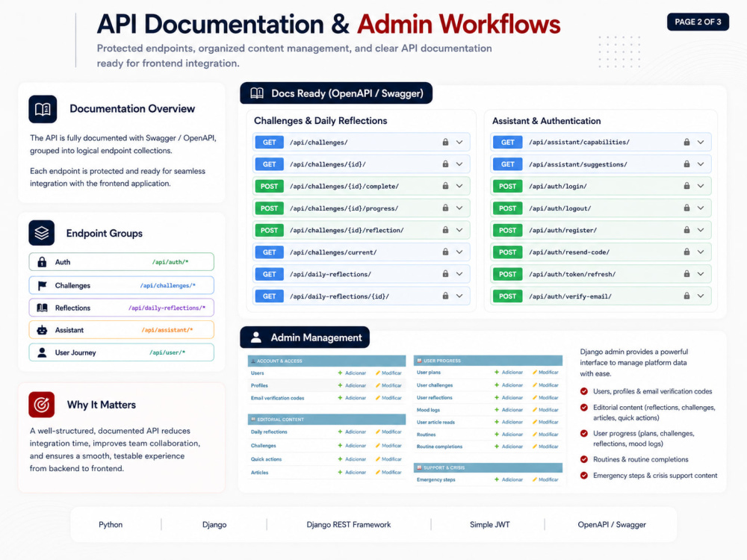Click lock icon on /api/challenges/current/ row
The image size is (747, 560).
tap(445, 252)
